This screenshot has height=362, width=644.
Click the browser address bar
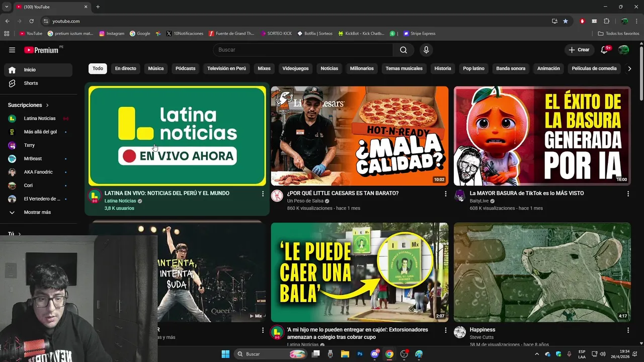pyautogui.click(x=297, y=21)
